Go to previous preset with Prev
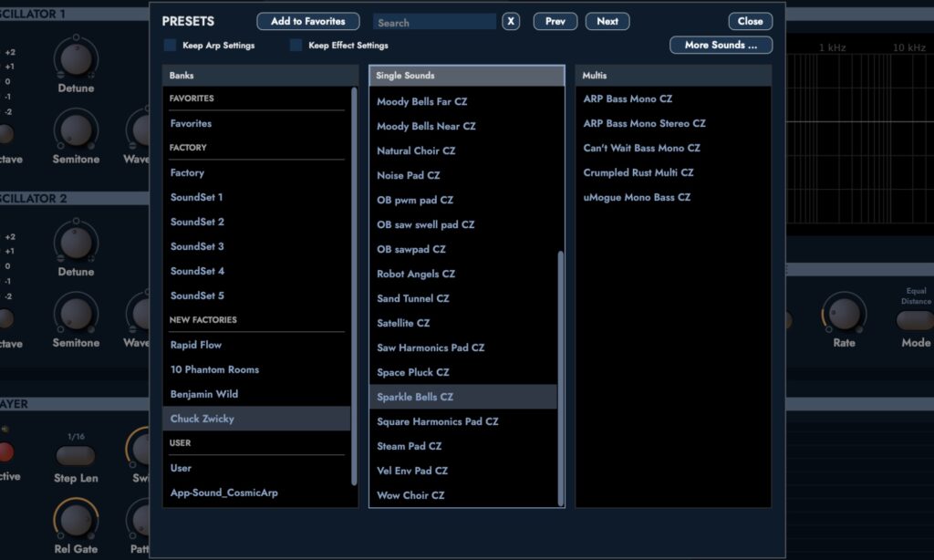 point(555,22)
